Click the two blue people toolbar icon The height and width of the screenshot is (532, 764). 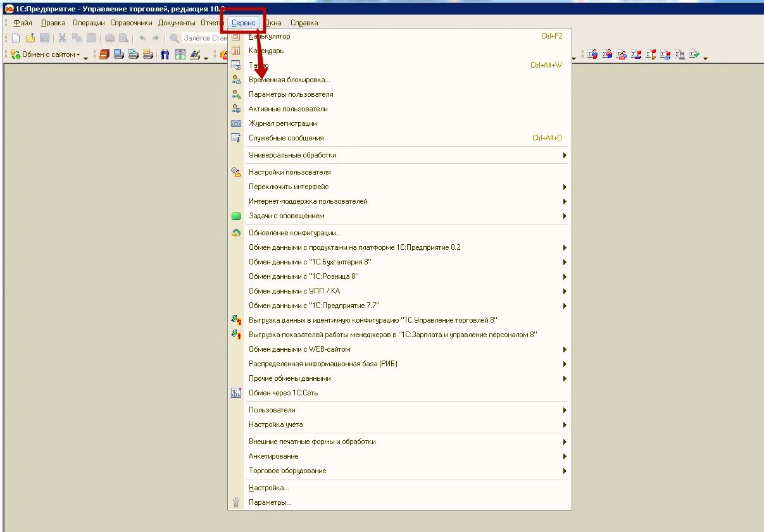(x=165, y=54)
